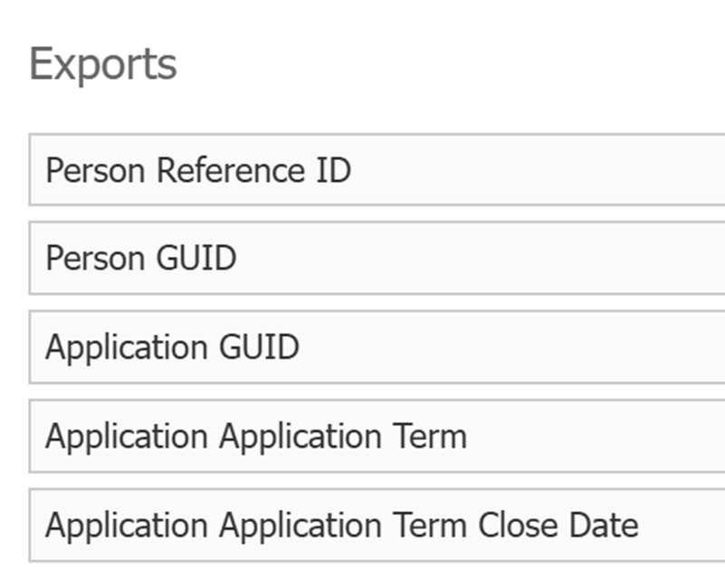Click the 'ID' text in first export row

[x=333, y=170]
